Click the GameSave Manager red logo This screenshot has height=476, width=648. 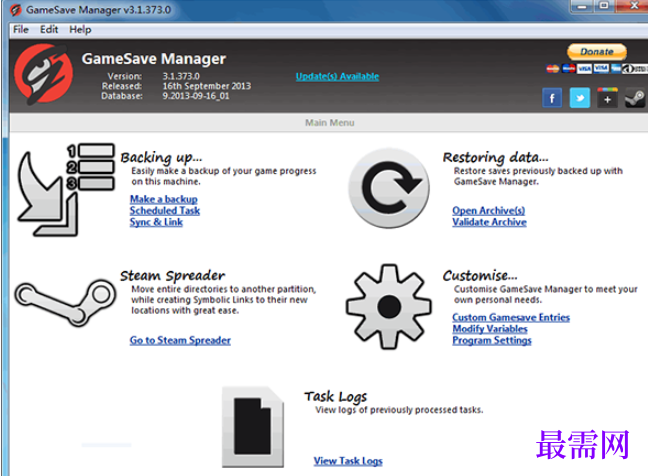click(x=43, y=74)
